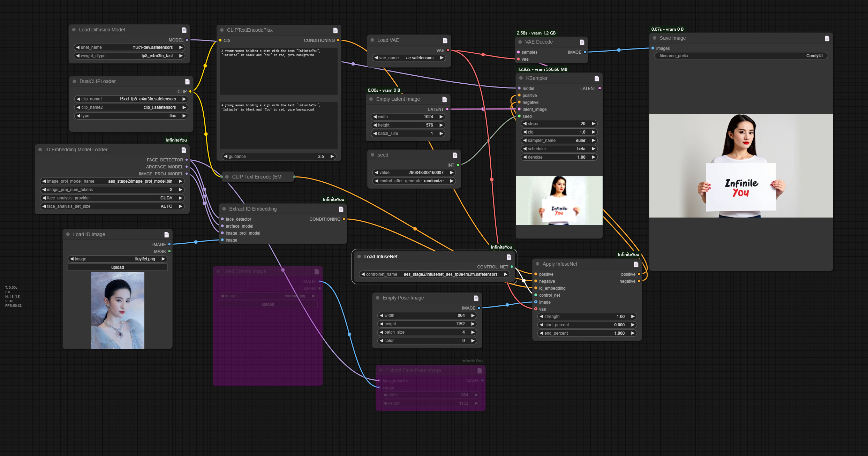This screenshot has height=456, width=868.
Task: Click the document icon on Apply InfuseNet node
Action: [x=636, y=264]
